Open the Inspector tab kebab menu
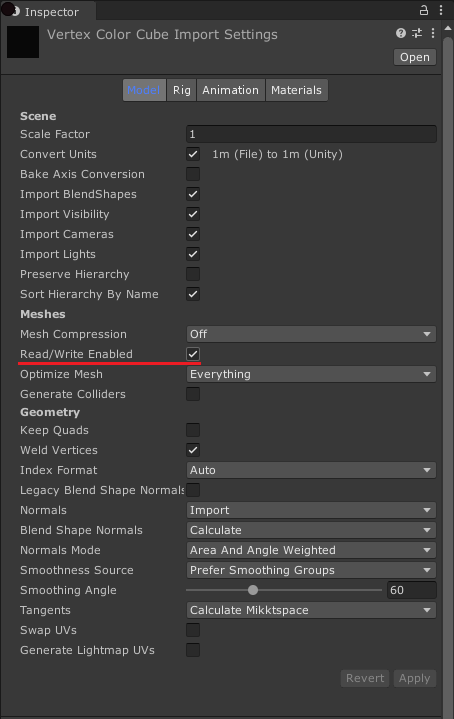Screen dimensions: 454x719 tap(441, 10)
